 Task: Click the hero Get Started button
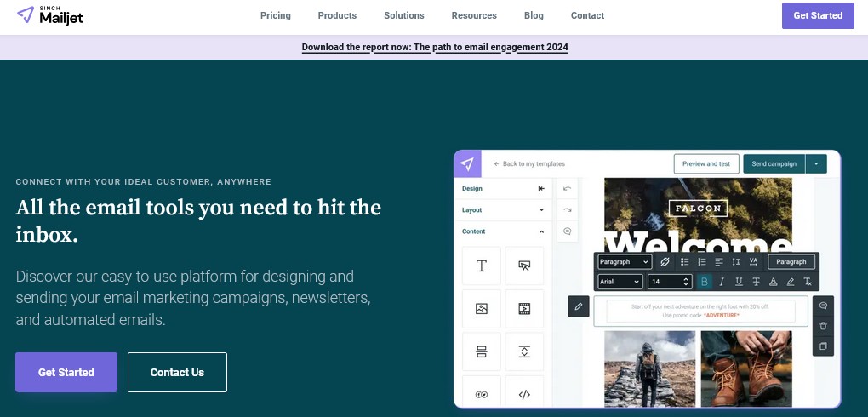coord(66,372)
